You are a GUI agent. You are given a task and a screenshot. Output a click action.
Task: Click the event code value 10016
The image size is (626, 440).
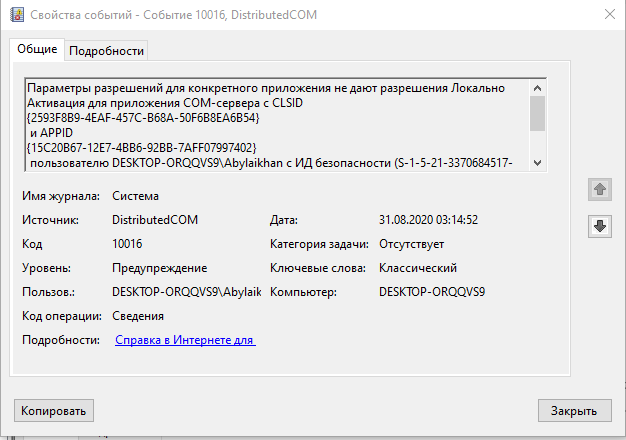pos(127,244)
